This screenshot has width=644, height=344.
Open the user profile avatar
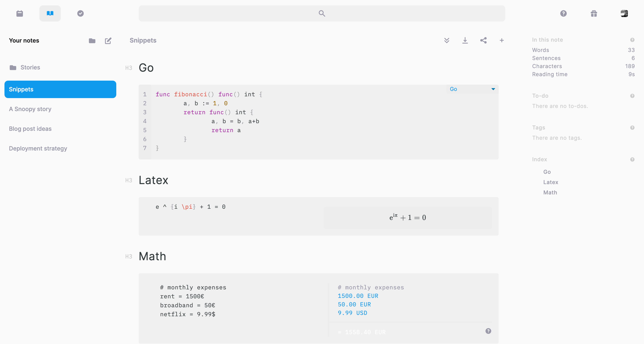pyautogui.click(x=624, y=13)
